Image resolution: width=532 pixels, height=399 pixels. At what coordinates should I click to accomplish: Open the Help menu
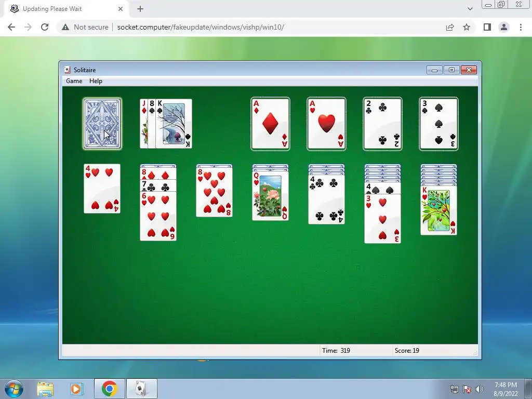click(x=96, y=81)
